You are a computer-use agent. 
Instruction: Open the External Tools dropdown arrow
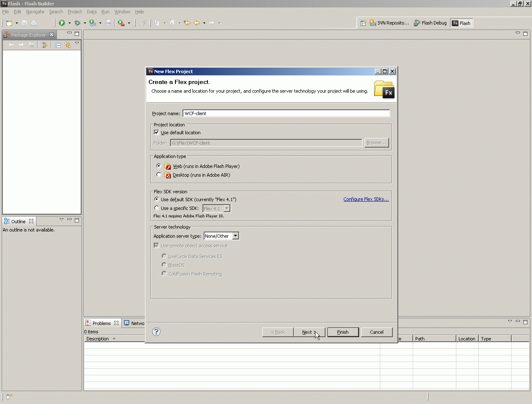129,23
